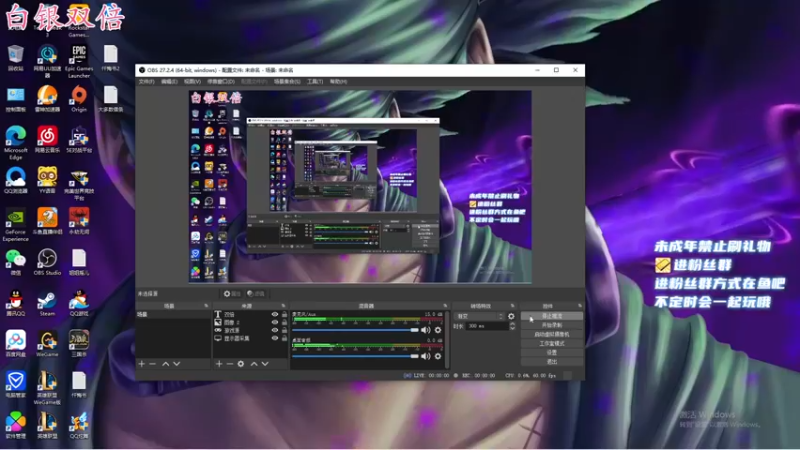Toggle visibility of the 显示器采集 source
The image size is (800, 450).
tap(274, 338)
